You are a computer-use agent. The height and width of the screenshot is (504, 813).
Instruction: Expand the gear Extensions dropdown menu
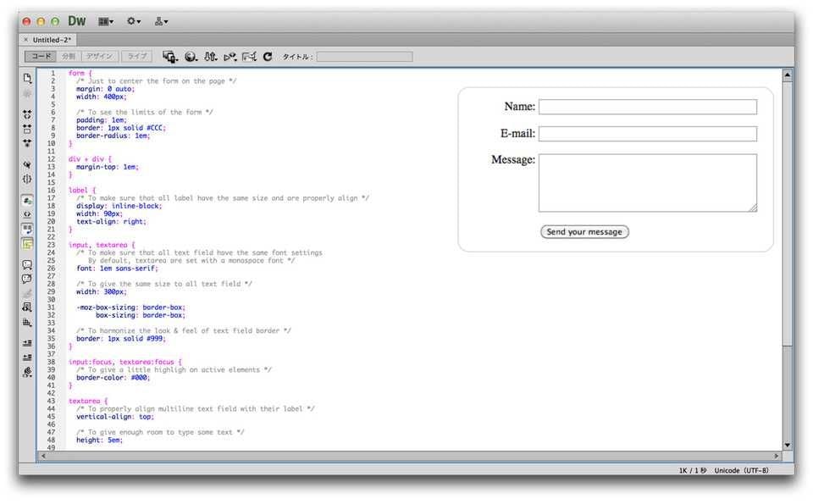pyautogui.click(x=134, y=21)
